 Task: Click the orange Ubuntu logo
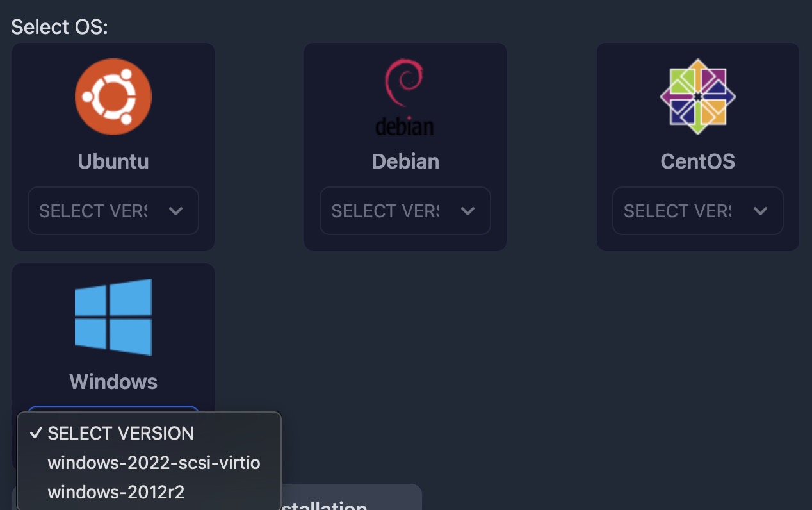113,97
